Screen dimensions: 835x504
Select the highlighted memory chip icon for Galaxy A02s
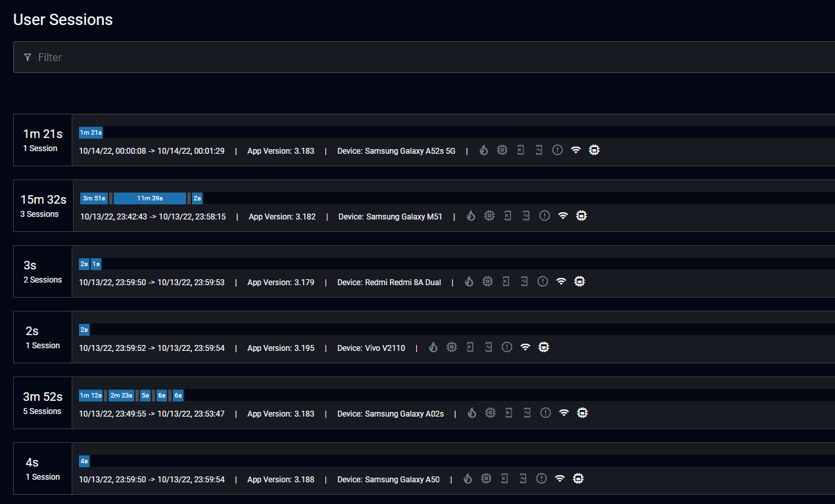(x=582, y=413)
